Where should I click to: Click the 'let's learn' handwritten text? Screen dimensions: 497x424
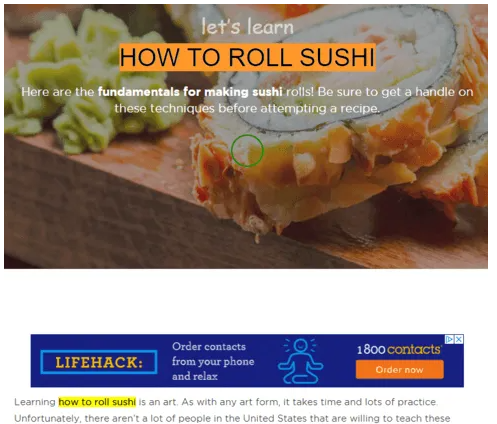click(x=247, y=27)
